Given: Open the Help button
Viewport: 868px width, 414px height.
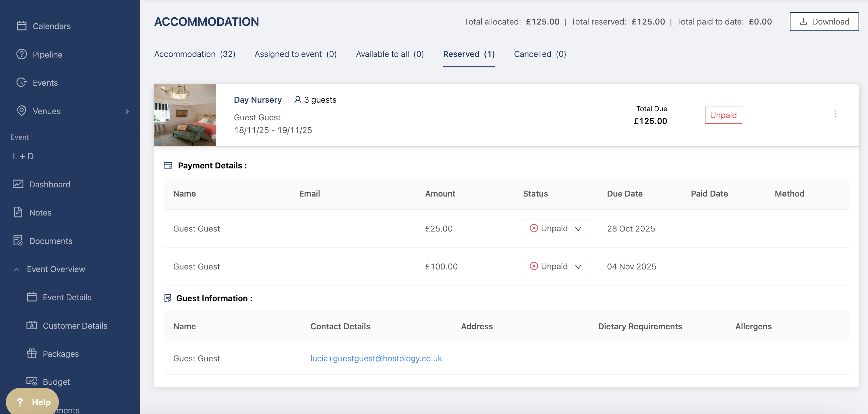Looking at the screenshot, I should pos(33,402).
